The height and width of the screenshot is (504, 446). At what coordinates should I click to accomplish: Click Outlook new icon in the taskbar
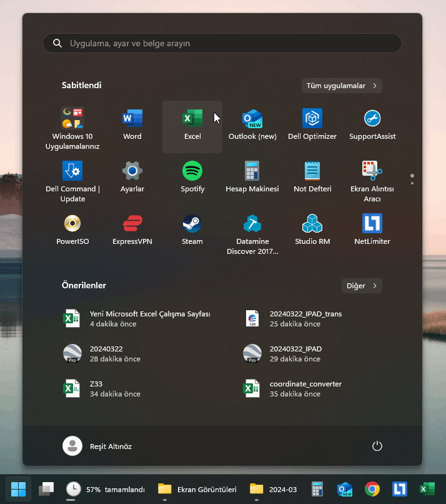345,489
